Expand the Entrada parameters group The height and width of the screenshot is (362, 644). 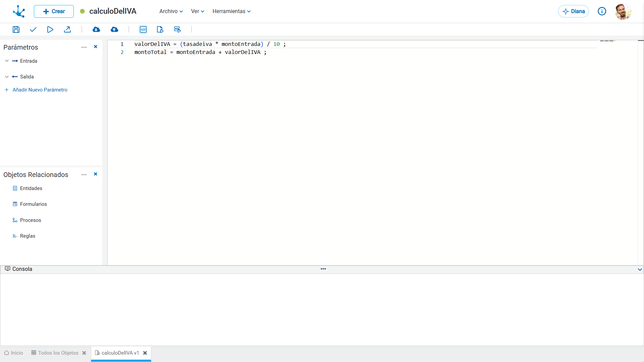(x=7, y=61)
